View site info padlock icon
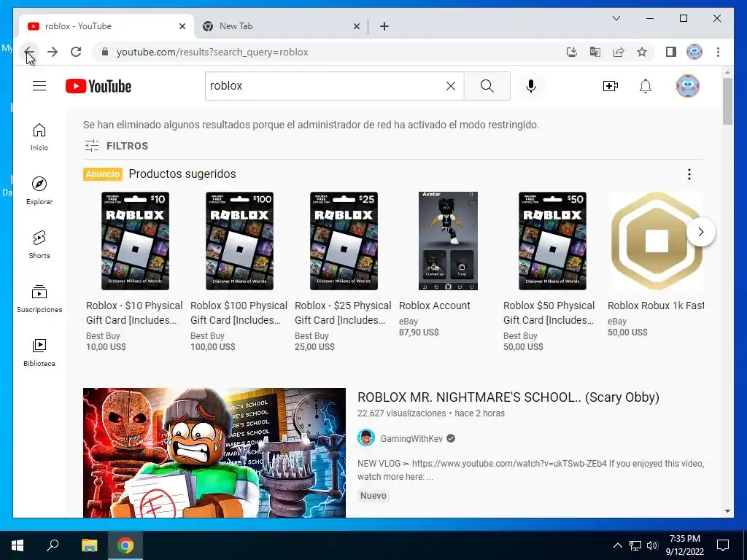This screenshot has height=560, width=747. tap(105, 52)
